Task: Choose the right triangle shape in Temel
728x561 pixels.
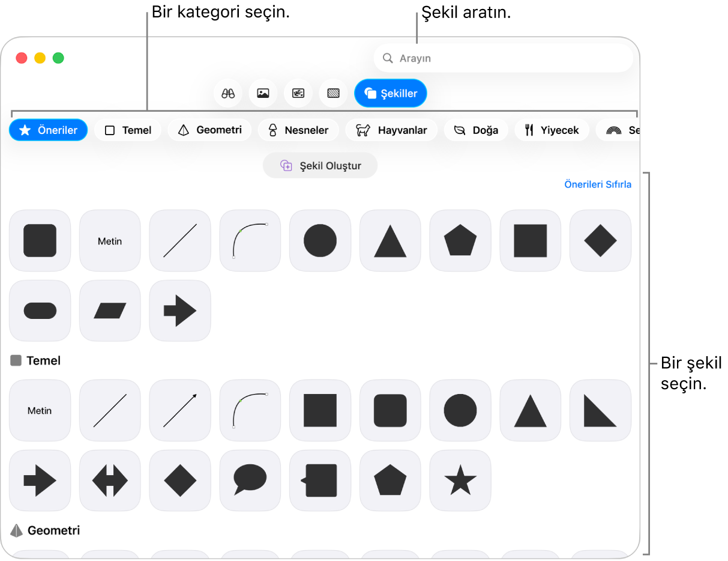Action: tap(600, 410)
